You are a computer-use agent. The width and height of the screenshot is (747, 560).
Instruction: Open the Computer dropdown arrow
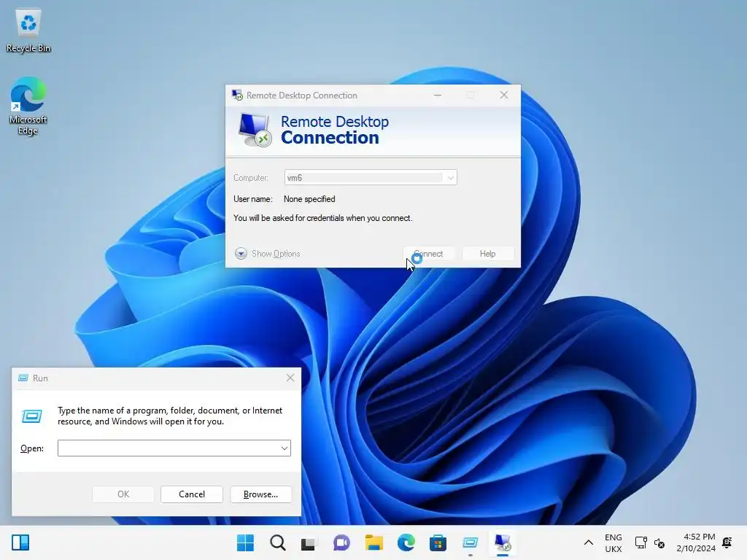click(450, 178)
